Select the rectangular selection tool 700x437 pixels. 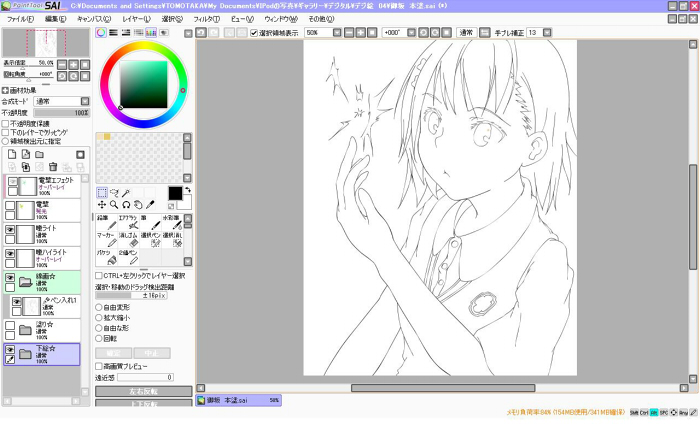pyautogui.click(x=102, y=192)
